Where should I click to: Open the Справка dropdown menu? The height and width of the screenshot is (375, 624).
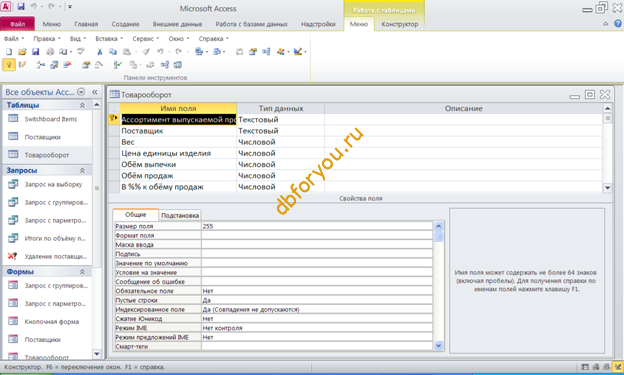(214, 39)
